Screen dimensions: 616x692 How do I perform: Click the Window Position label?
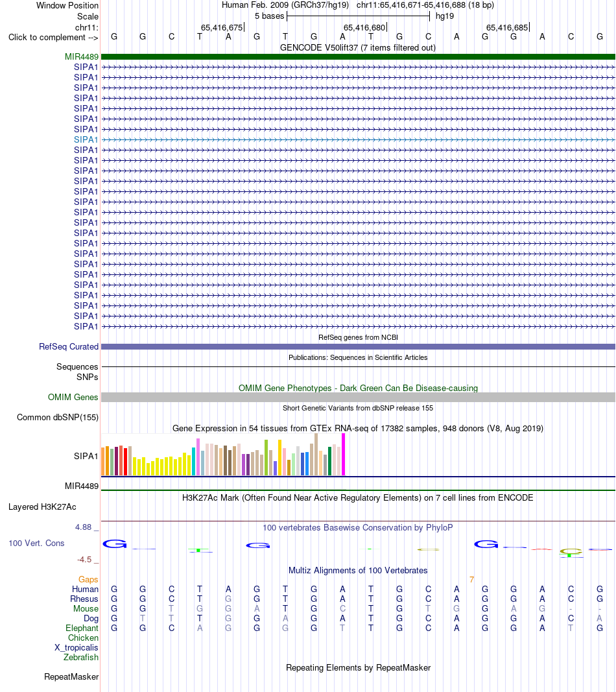[x=67, y=6]
